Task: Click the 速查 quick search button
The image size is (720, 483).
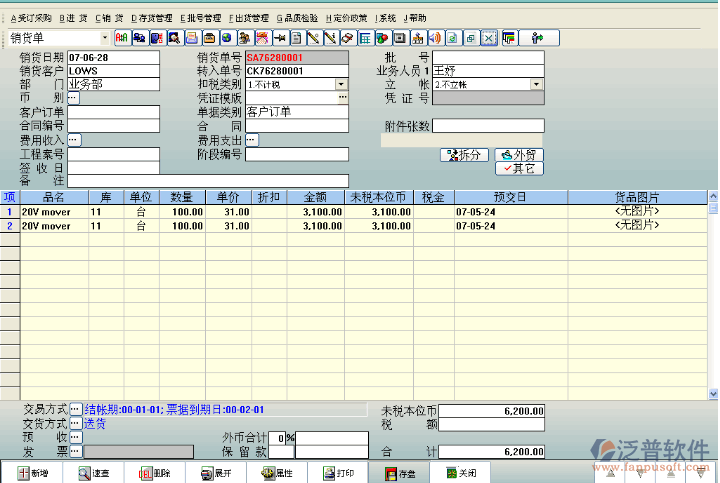Action: pos(94,473)
